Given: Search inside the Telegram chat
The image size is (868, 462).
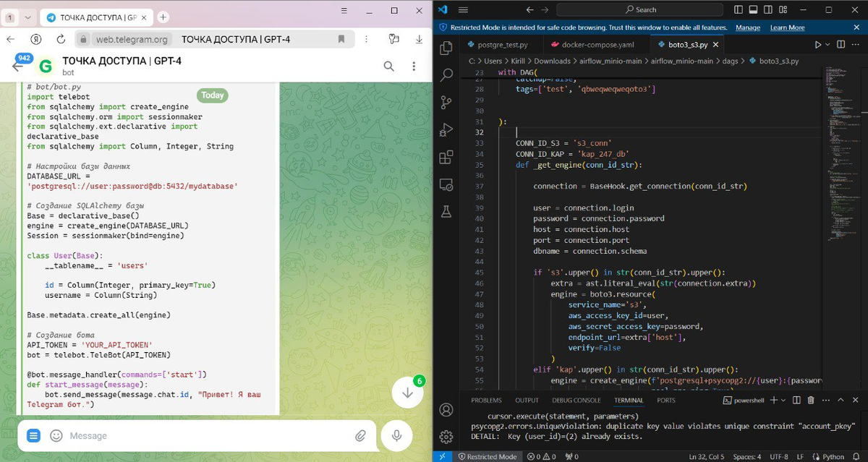Looking at the screenshot, I should [x=389, y=67].
